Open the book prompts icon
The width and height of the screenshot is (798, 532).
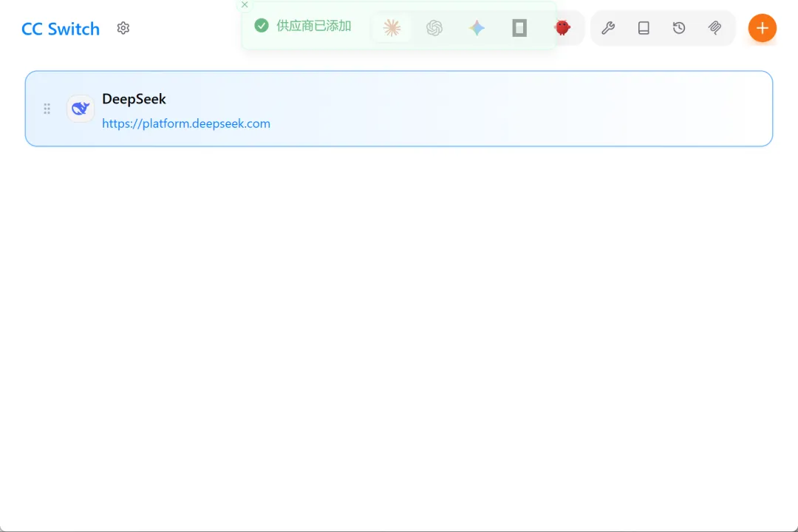click(x=644, y=28)
